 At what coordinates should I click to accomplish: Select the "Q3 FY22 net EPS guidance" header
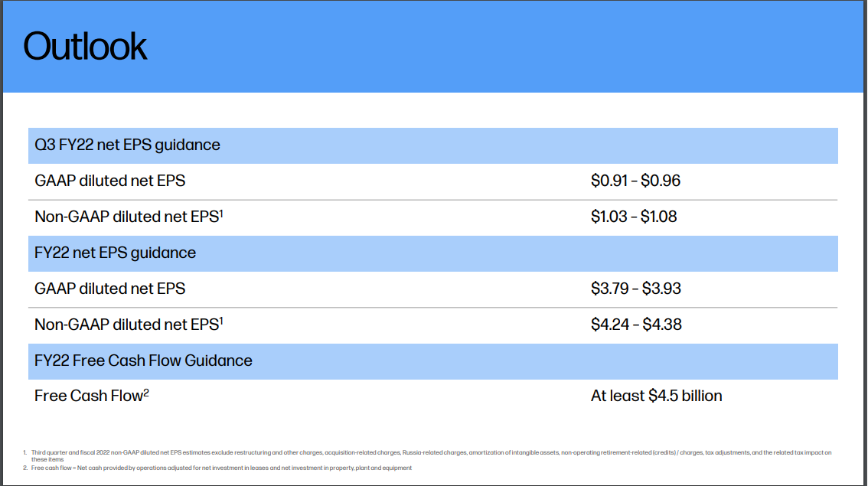(127, 145)
